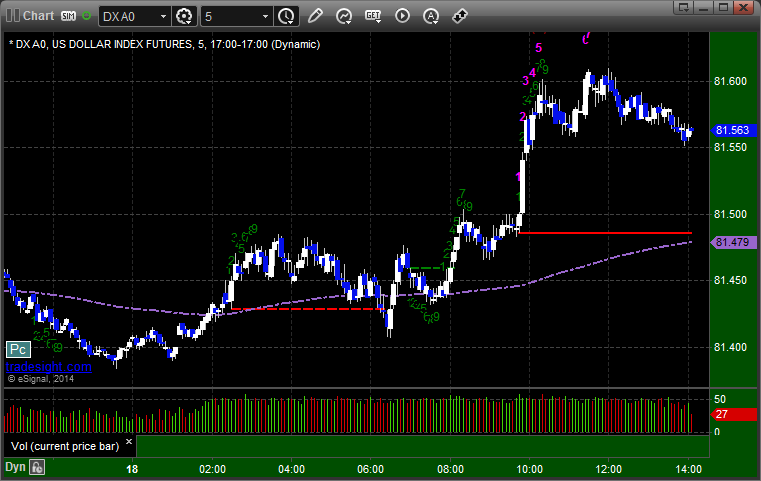The image size is (761, 481).
Task: Select the pencil drawing tool
Action: coord(315,16)
